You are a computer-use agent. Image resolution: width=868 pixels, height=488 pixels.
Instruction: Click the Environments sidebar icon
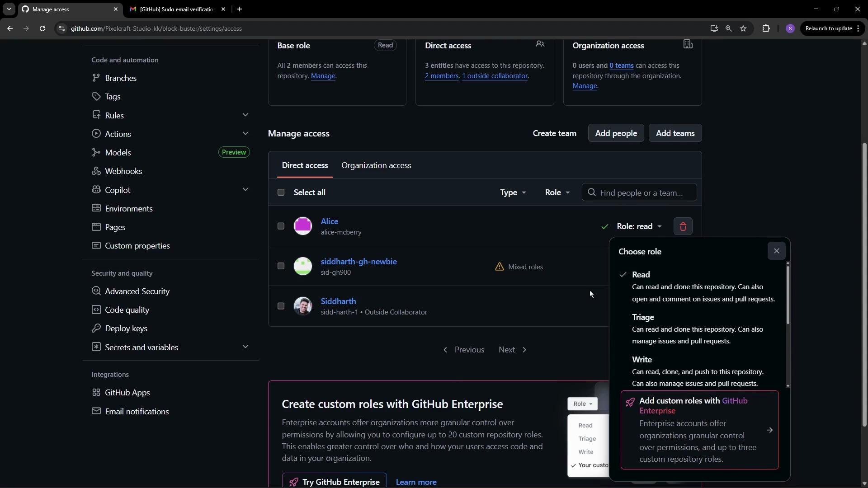96,208
